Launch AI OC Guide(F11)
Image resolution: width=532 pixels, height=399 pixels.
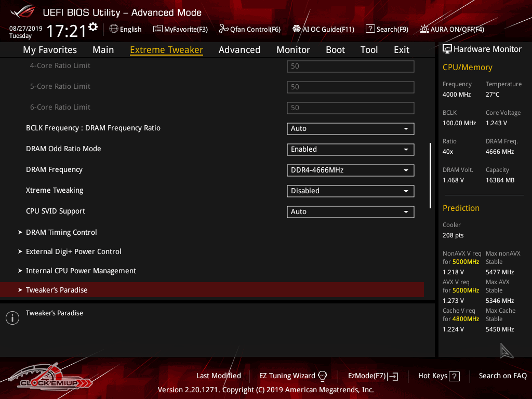point(297,29)
